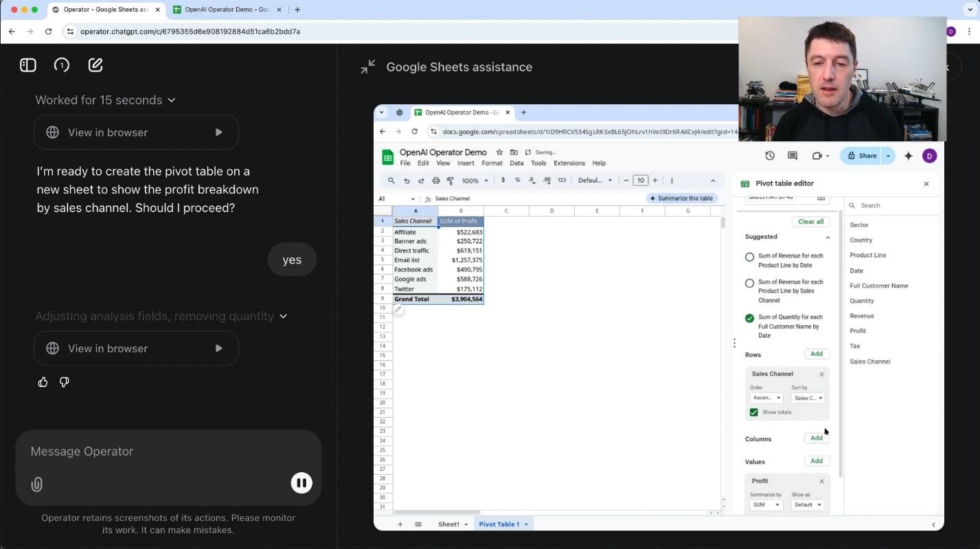Open the Insert menu in Sheets
The width and height of the screenshot is (980, 549).
(x=466, y=163)
